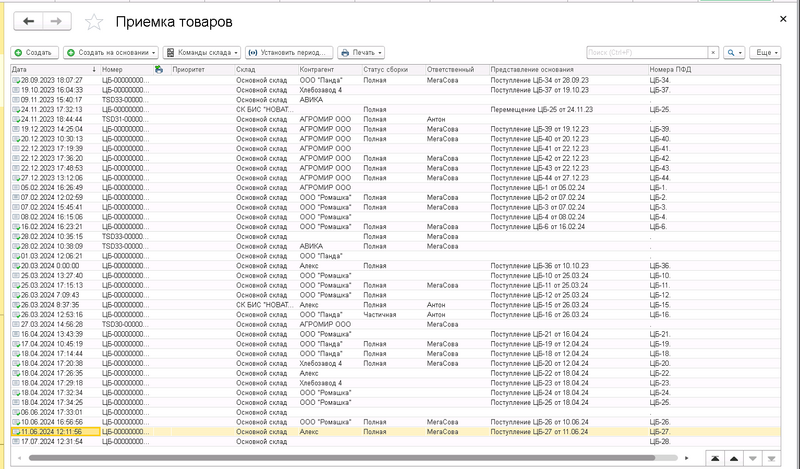Sort by the Контрагент column header
The image size is (800, 469).
[316, 69]
